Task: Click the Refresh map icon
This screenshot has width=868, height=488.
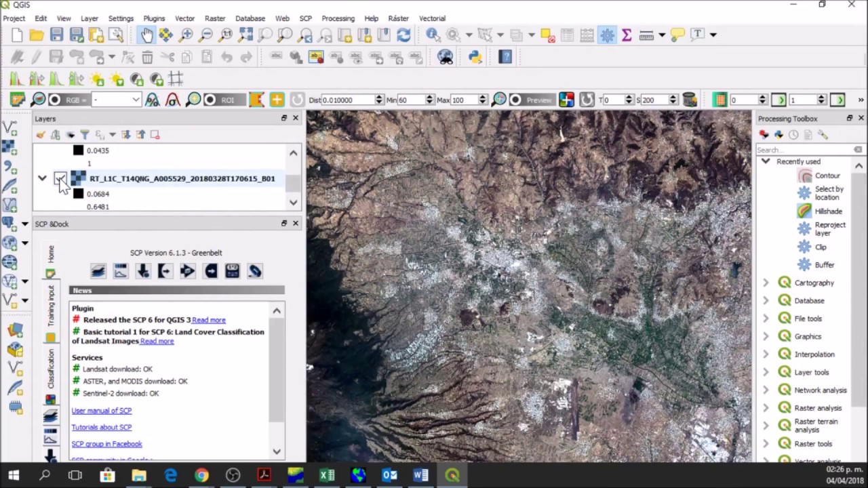Action: pyautogui.click(x=403, y=35)
